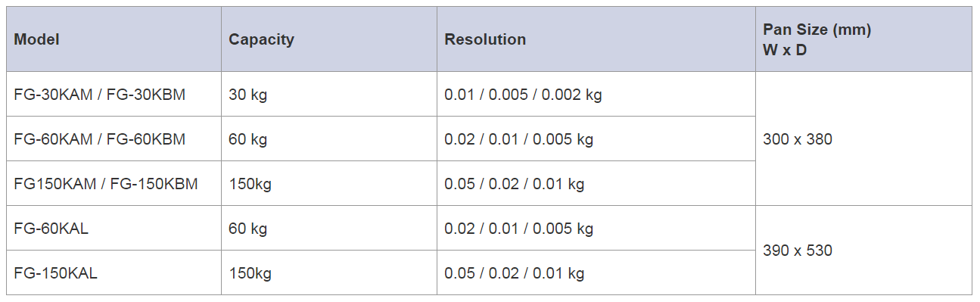Click the Capacity column header
The width and height of the screenshot is (980, 302).
point(329,39)
